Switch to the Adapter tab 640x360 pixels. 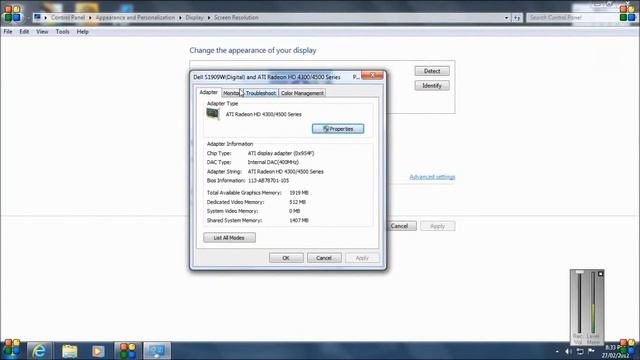click(x=209, y=92)
